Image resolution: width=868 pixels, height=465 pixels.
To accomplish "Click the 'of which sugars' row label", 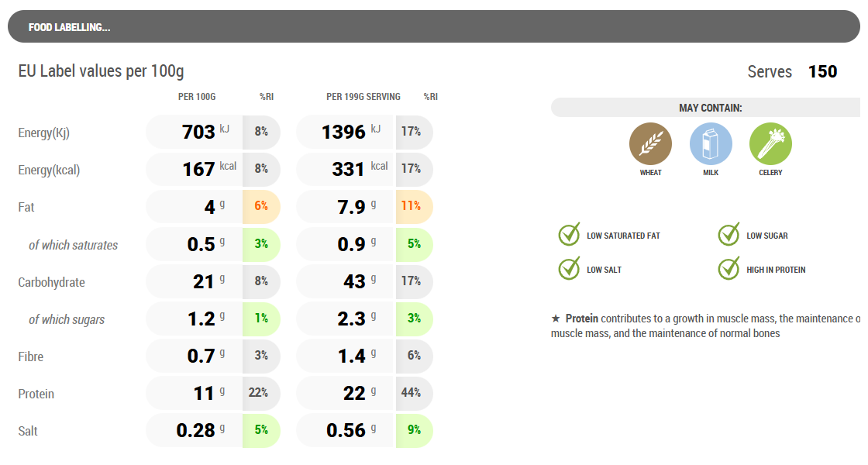I will click(67, 319).
